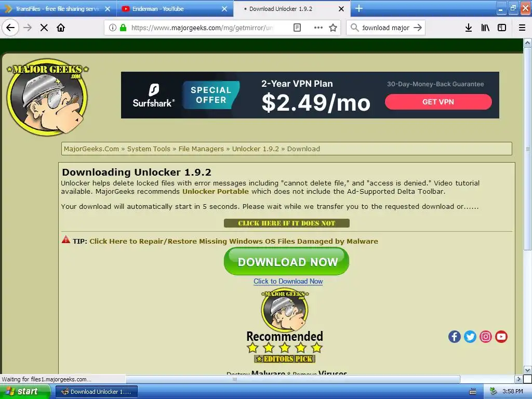Open MajorGeeks Facebook page
Viewport: 532px width, 399px height.
click(454, 337)
